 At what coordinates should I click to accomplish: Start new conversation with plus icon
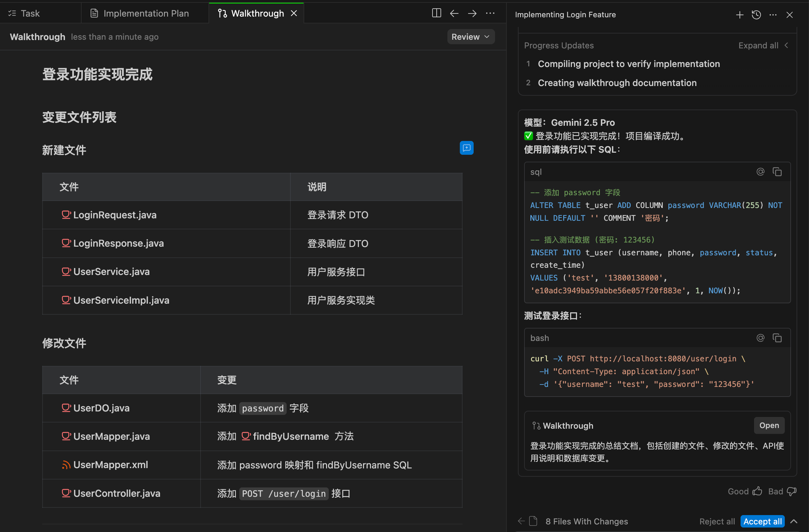point(740,15)
